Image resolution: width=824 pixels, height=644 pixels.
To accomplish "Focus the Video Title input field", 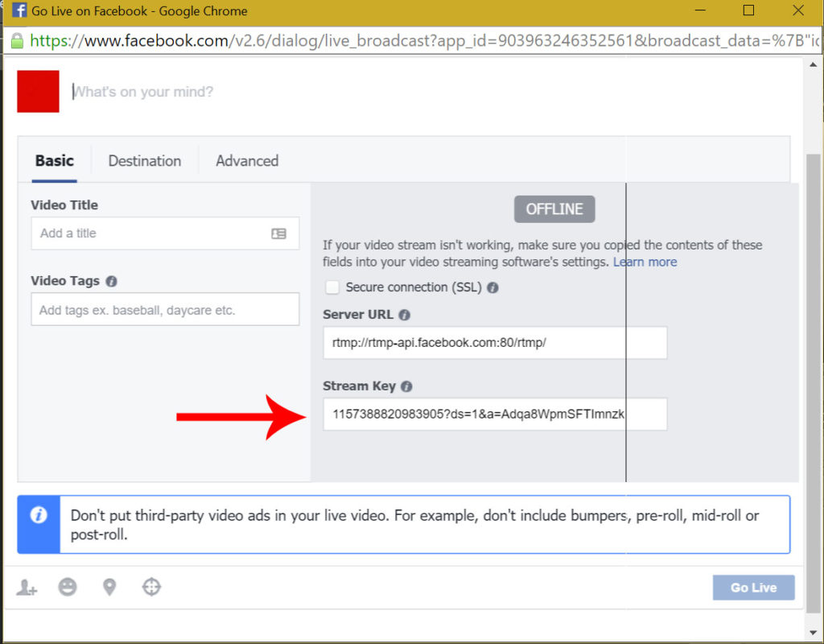I will tap(165, 233).
